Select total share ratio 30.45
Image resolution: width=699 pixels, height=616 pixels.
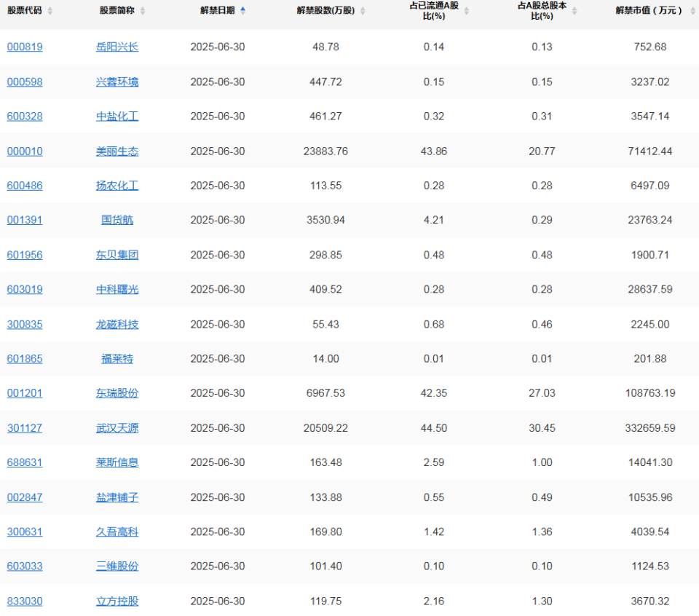542,428
